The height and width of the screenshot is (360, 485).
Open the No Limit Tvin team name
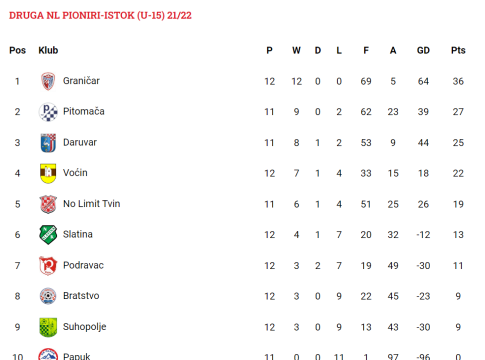pos(92,204)
